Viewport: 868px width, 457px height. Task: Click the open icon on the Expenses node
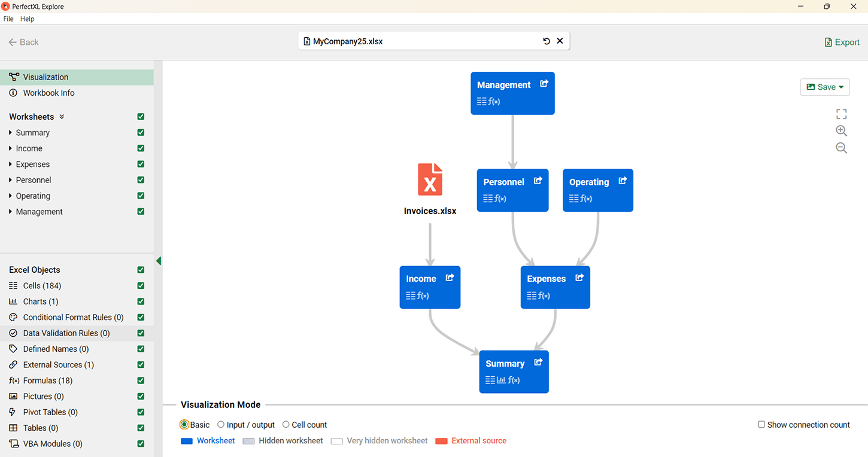[x=579, y=278]
